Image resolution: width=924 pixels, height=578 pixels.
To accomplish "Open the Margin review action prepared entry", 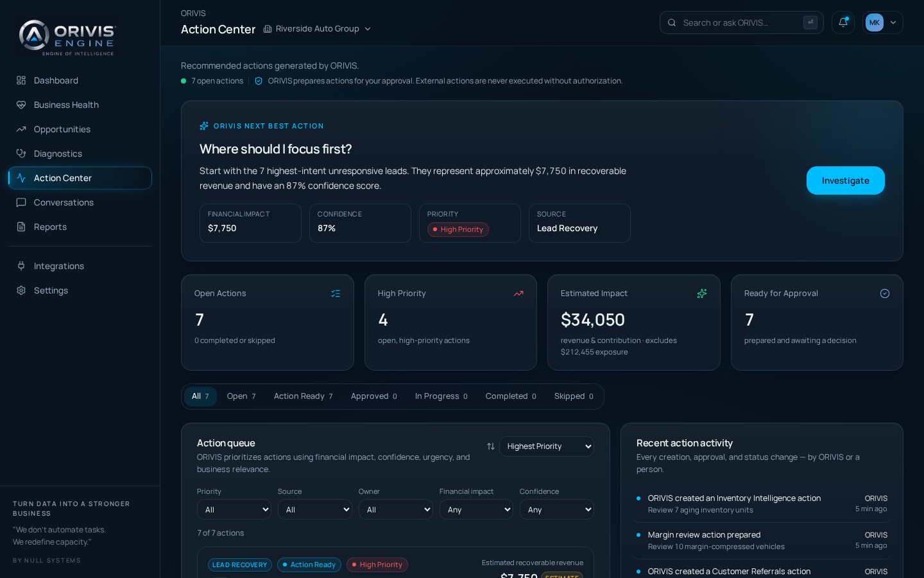I will click(762, 541).
